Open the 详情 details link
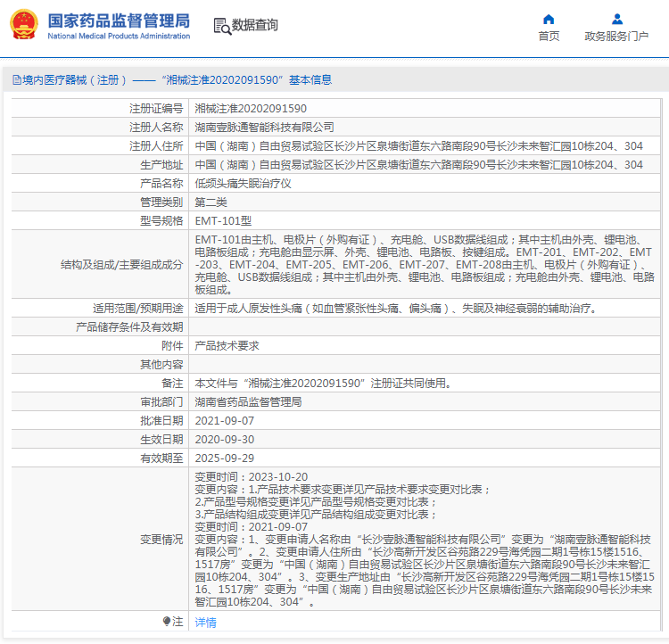 [206, 623]
